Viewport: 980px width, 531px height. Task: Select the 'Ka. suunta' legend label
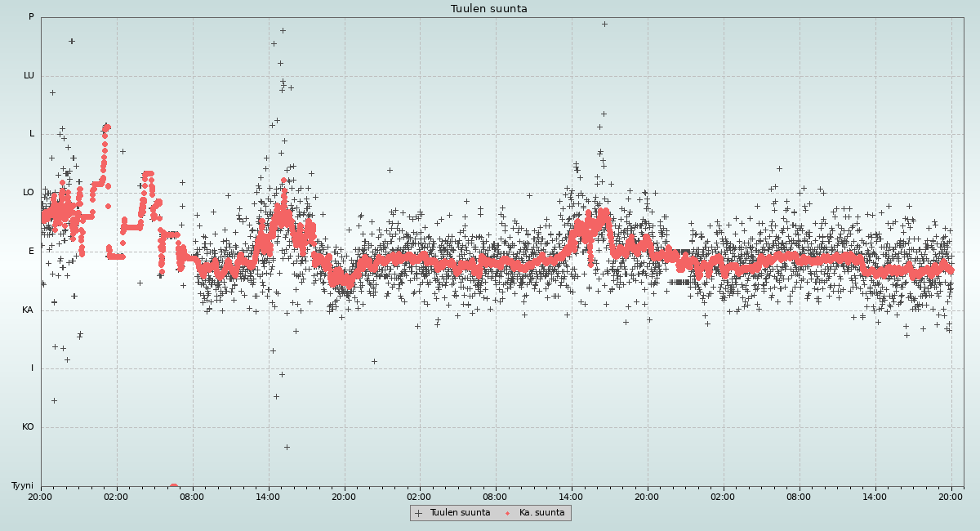[x=541, y=513]
